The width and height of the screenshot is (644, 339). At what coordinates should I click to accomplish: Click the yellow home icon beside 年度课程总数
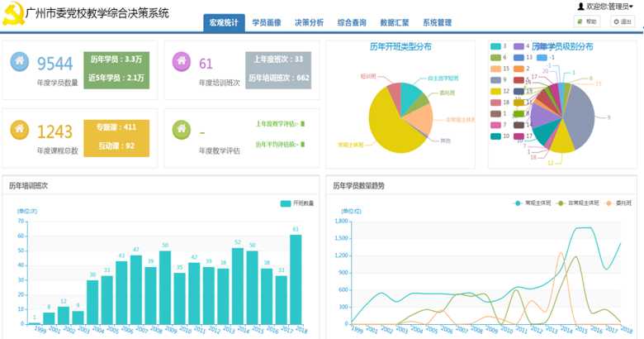[20, 130]
